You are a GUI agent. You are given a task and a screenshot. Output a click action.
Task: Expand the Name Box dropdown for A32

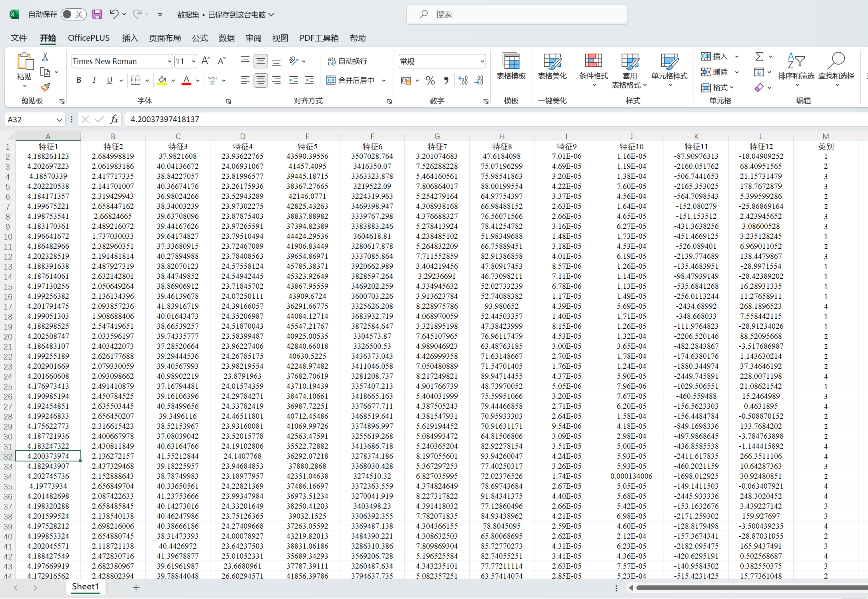click(59, 120)
